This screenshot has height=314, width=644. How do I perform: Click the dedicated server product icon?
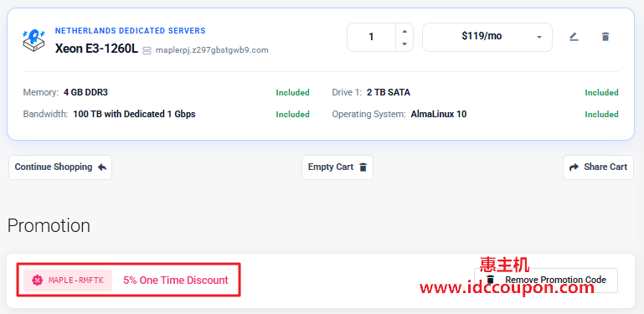coord(33,40)
